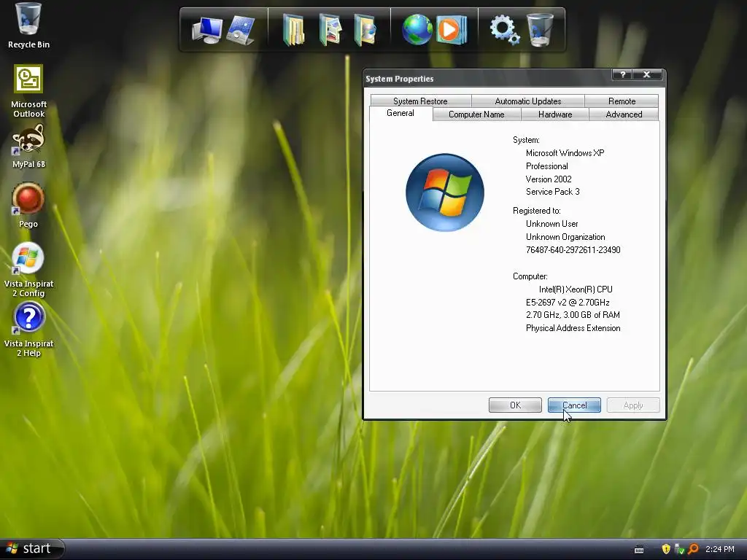Open the Advanced tab
Image resolution: width=747 pixels, height=560 pixels.
click(624, 114)
